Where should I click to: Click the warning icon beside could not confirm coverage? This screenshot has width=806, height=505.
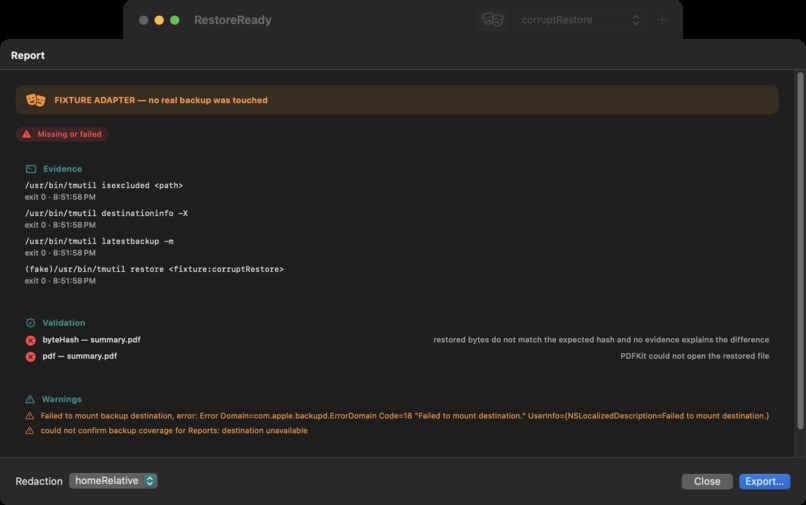coord(30,430)
